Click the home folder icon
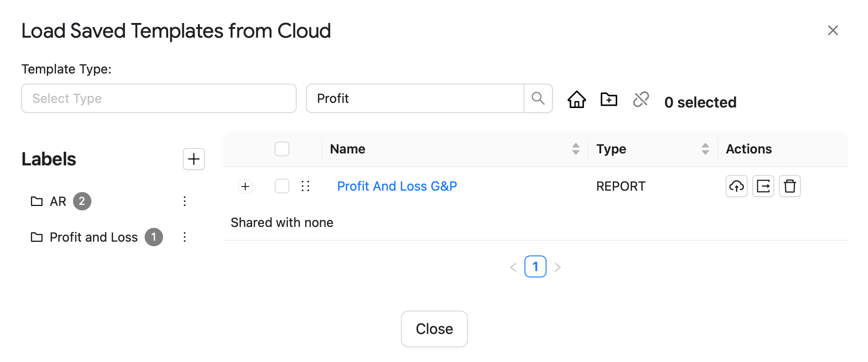The image size is (868, 362). pyautogui.click(x=576, y=99)
